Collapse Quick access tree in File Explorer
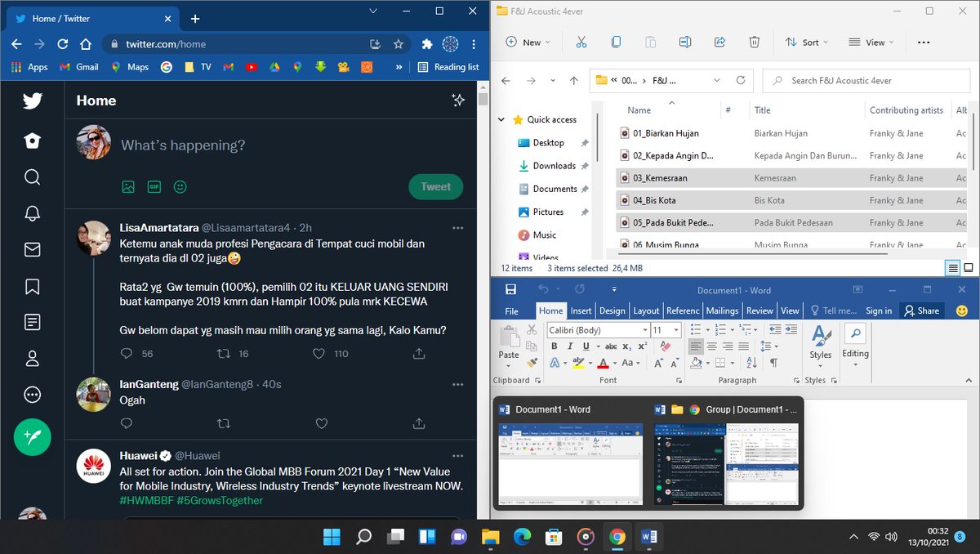This screenshot has height=554, width=980. [x=501, y=119]
